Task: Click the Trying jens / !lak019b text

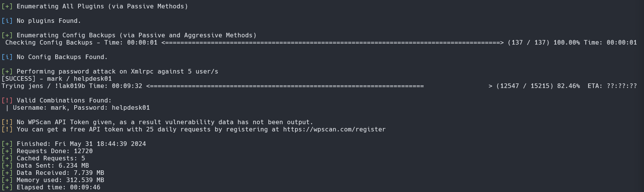Action: pos(43,86)
